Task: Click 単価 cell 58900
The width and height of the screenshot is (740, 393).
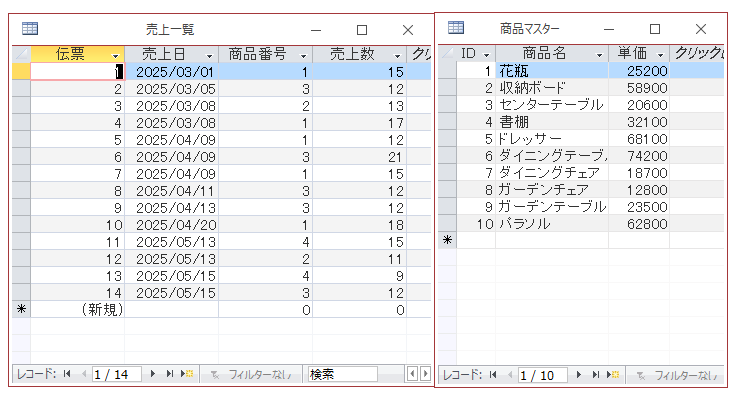Action: (x=639, y=88)
